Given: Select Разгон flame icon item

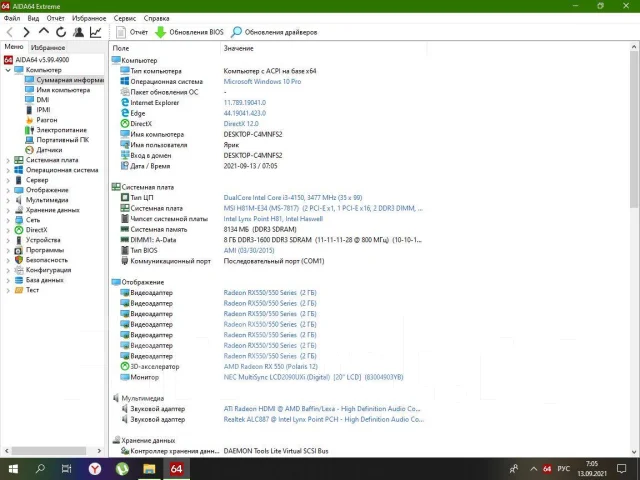Looking at the screenshot, I should 41,120.
